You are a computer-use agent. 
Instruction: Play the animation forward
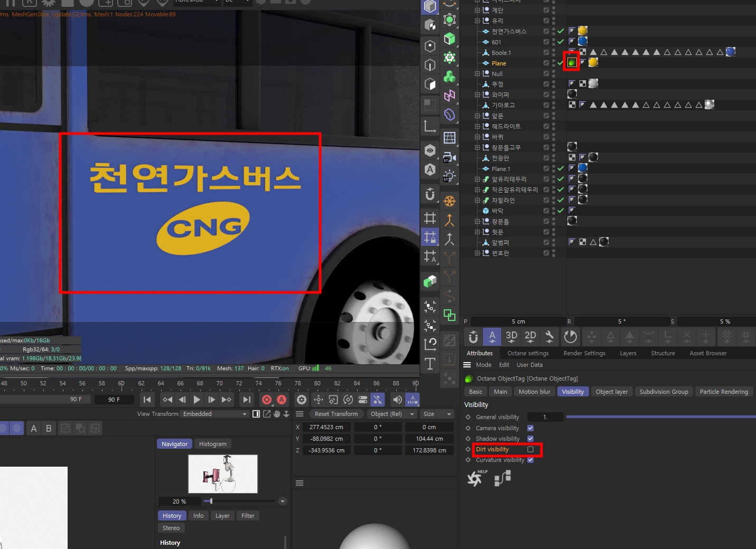click(x=197, y=400)
